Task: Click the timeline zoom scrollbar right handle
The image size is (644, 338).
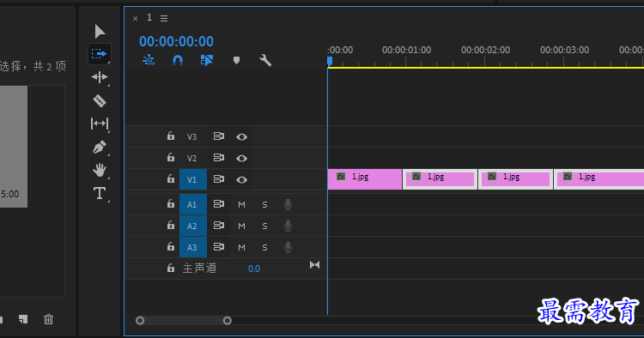Action: pyautogui.click(x=228, y=320)
